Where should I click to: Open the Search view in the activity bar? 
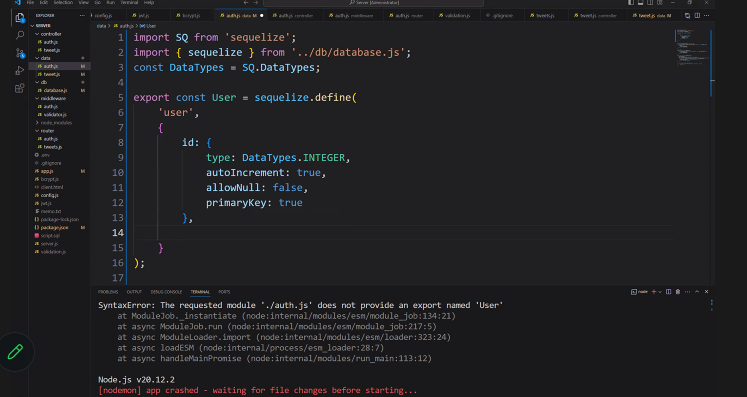(x=20, y=35)
